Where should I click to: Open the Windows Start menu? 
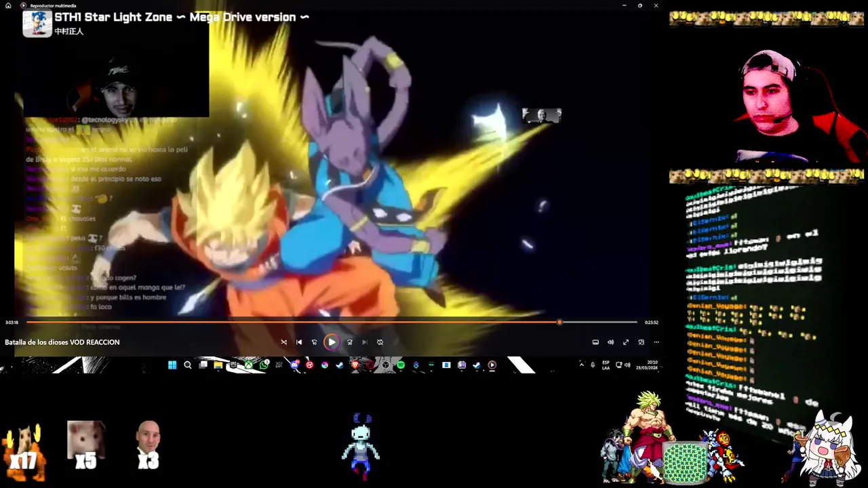point(172,365)
